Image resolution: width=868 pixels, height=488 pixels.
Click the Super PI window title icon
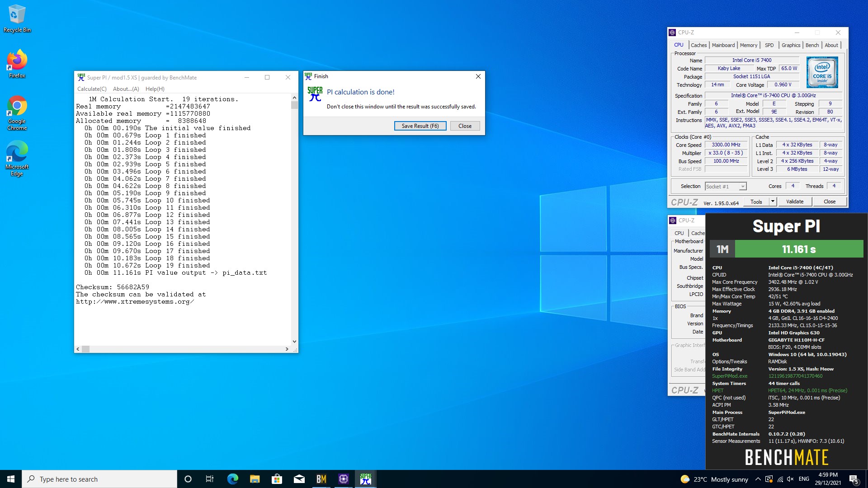(81, 77)
